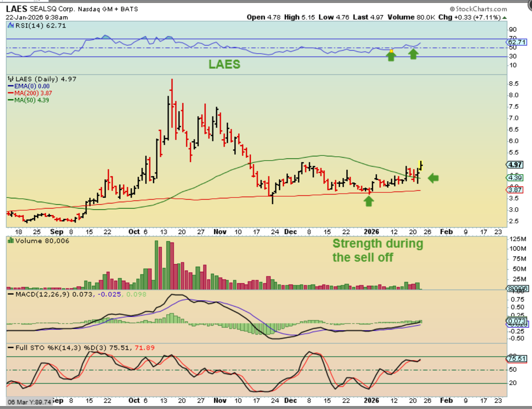Click the SEALSQ Corp. company name
Viewport: 532px width, 409px height.
tap(52, 8)
